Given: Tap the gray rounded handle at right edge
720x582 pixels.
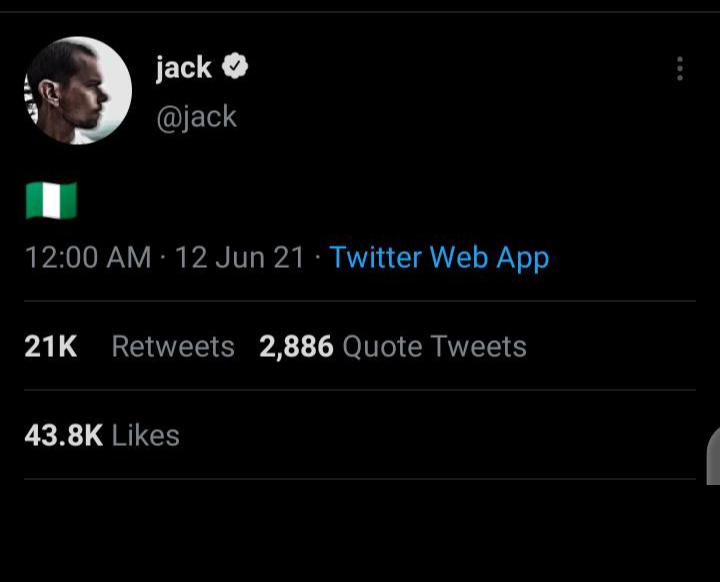Looking at the screenshot, I should [x=712, y=456].
